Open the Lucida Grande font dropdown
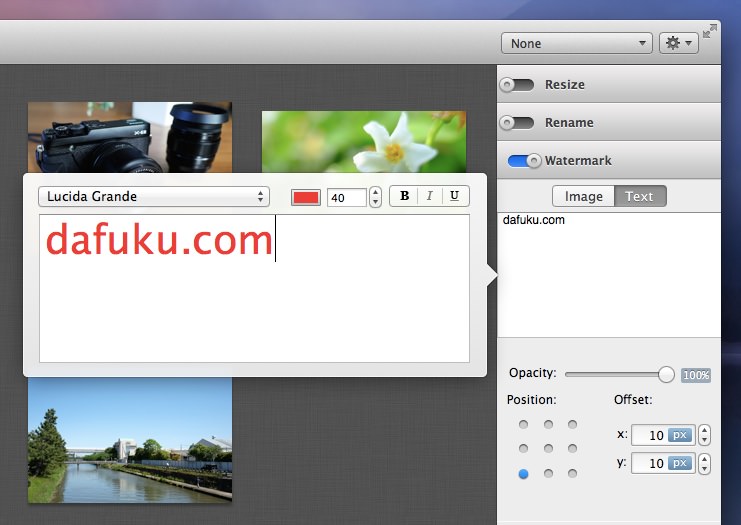Image resolution: width=741 pixels, height=525 pixels. (x=154, y=197)
